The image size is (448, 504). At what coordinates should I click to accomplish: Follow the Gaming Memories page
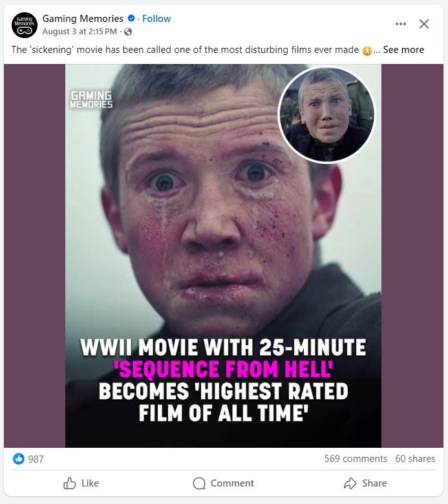(x=156, y=19)
